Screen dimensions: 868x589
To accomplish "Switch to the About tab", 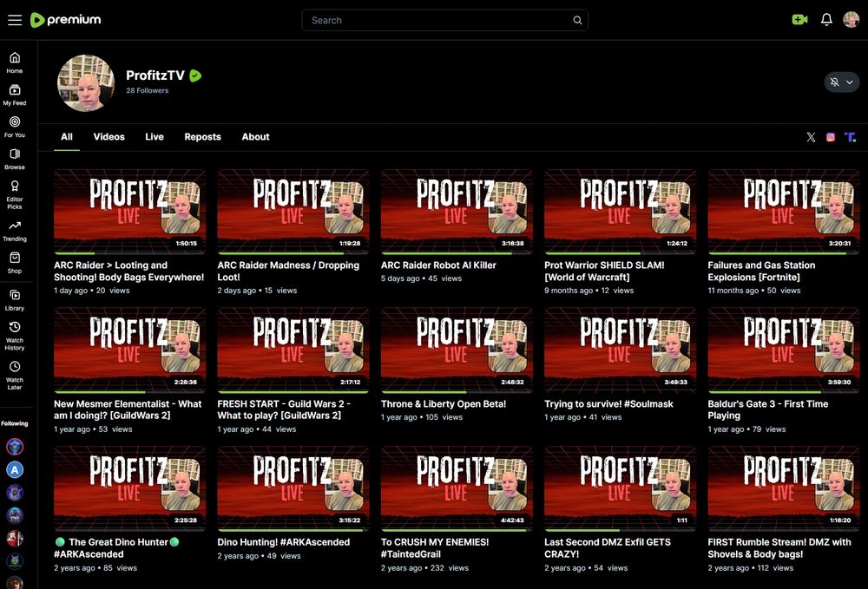I will [256, 136].
